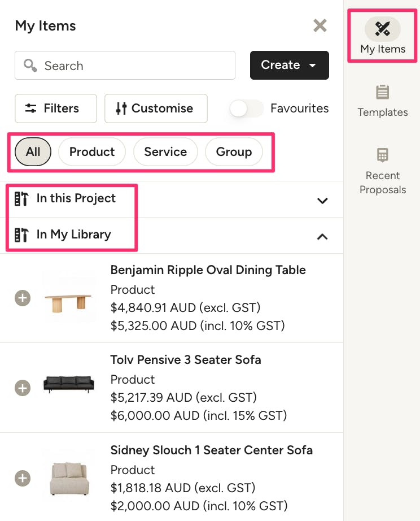Add Tolv Pensive Sofa with plus icon
Viewport: 420px width, 521px height.
23,388
